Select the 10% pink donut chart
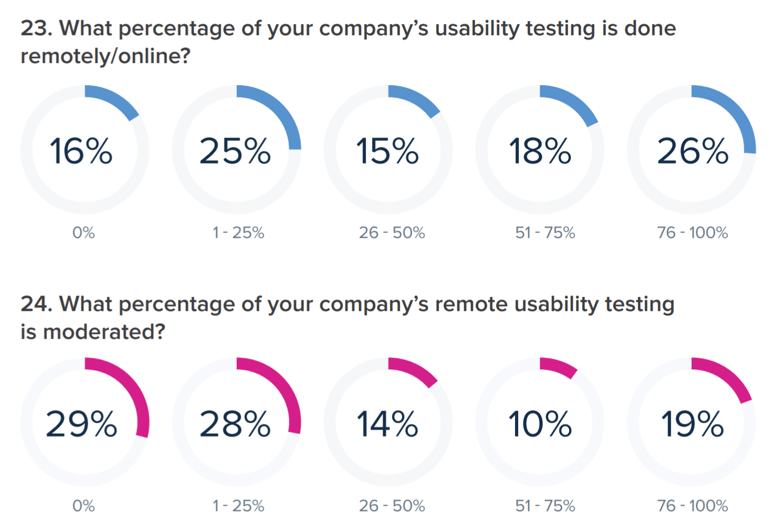 pos(540,423)
